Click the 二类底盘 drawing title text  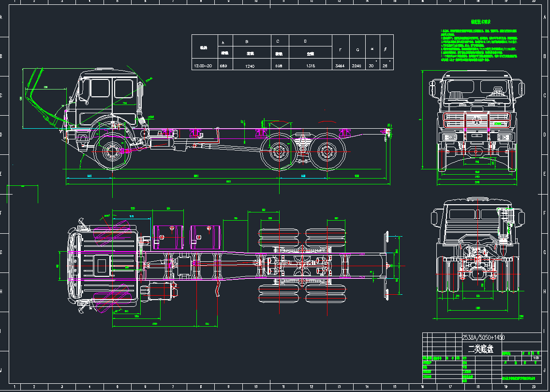(481, 349)
